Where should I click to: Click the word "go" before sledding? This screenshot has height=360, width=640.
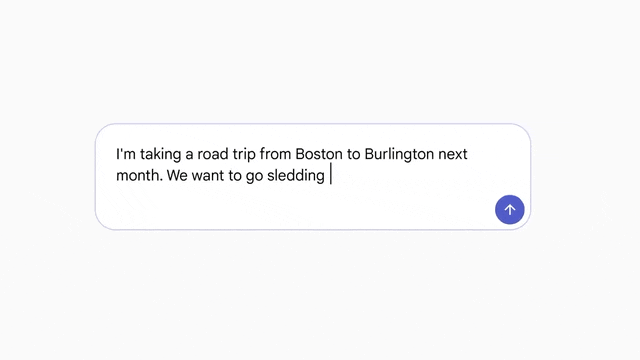pos(254,177)
